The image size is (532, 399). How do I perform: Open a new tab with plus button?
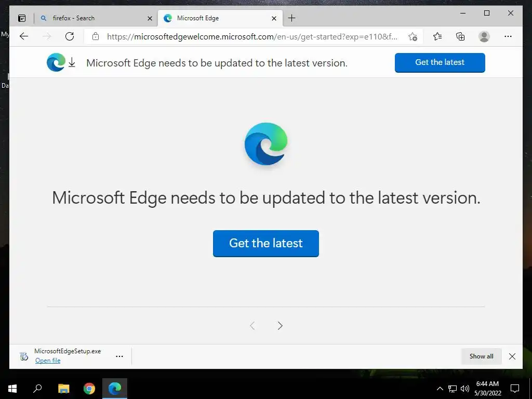tap(291, 18)
